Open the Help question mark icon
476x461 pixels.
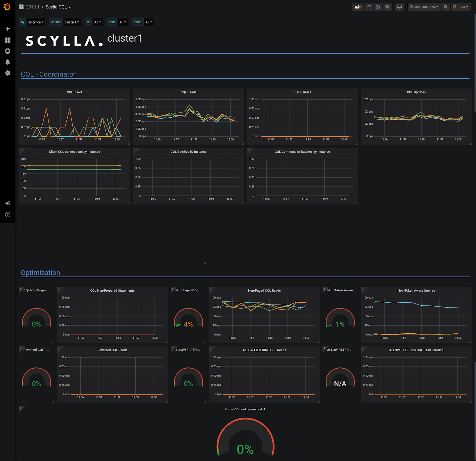pyautogui.click(x=8, y=215)
